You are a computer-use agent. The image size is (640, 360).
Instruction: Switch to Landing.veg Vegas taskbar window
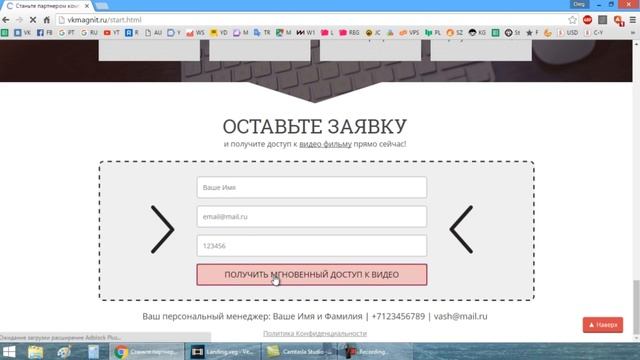223,351
